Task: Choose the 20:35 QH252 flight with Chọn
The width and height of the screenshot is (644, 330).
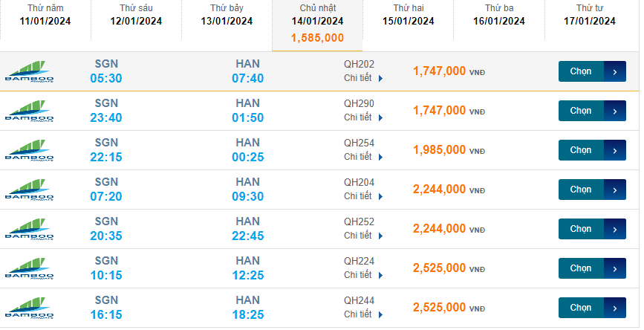Action: [581, 229]
